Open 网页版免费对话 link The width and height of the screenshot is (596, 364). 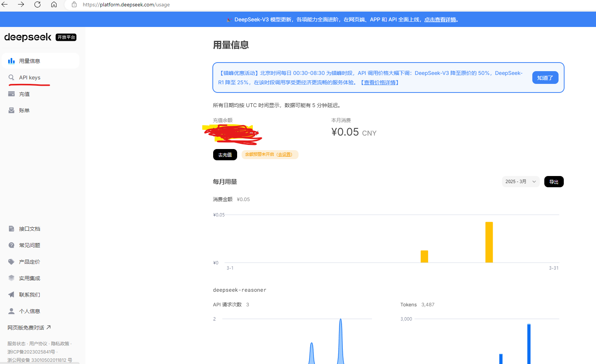coord(29,328)
